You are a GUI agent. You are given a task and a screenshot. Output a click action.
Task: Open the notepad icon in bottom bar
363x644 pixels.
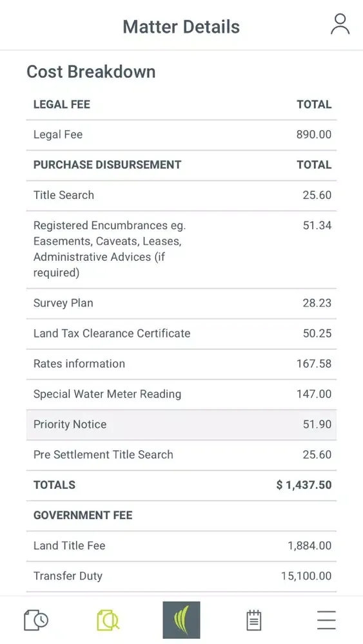(x=254, y=620)
